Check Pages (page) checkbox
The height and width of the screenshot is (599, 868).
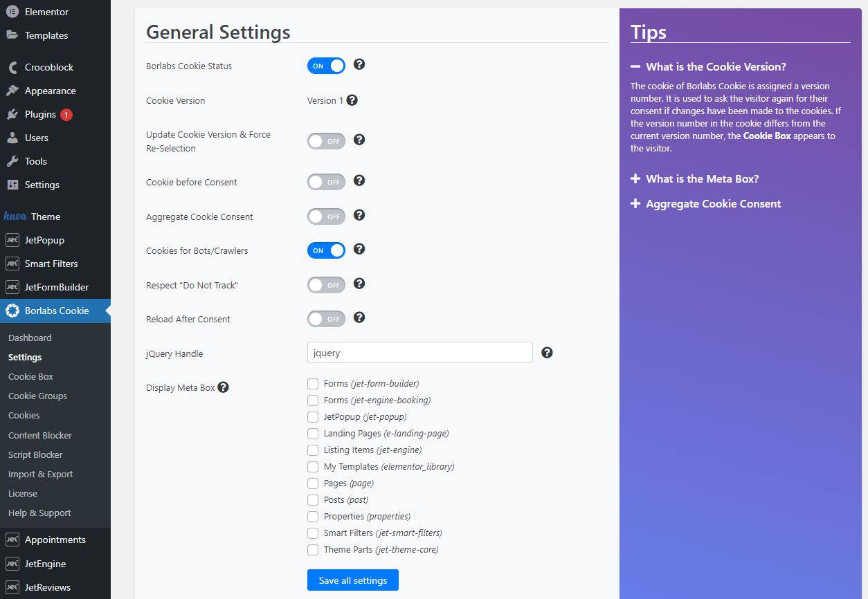click(313, 483)
